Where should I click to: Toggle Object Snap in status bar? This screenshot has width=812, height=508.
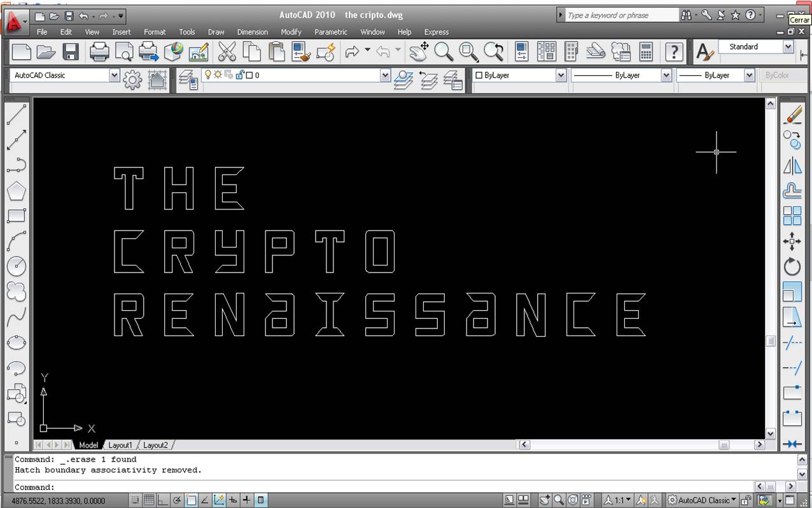(191, 500)
